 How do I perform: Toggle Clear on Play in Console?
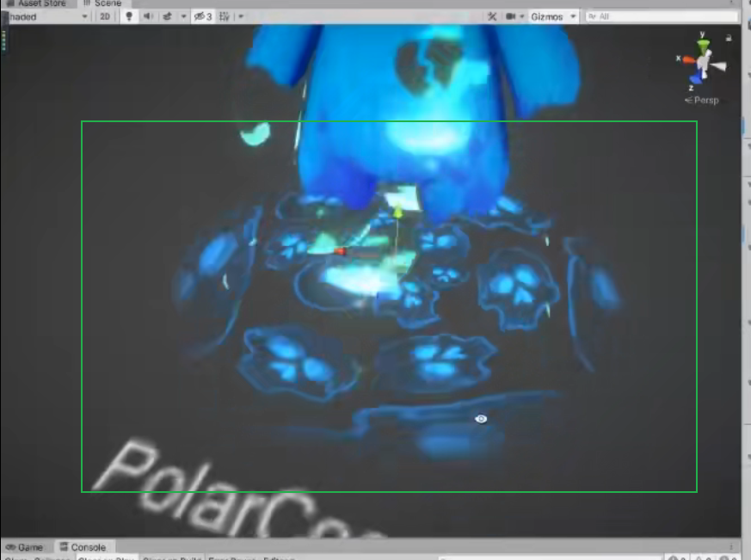[x=107, y=558]
